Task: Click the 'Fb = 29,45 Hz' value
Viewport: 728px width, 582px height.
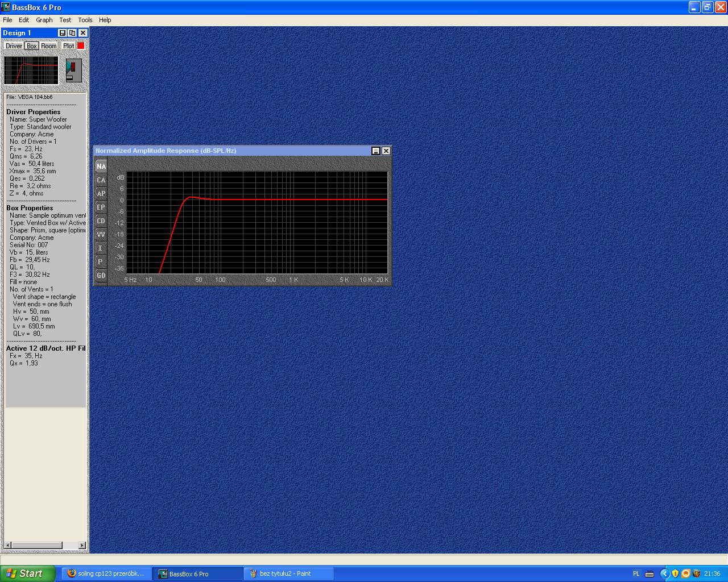Action: (30, 260)
